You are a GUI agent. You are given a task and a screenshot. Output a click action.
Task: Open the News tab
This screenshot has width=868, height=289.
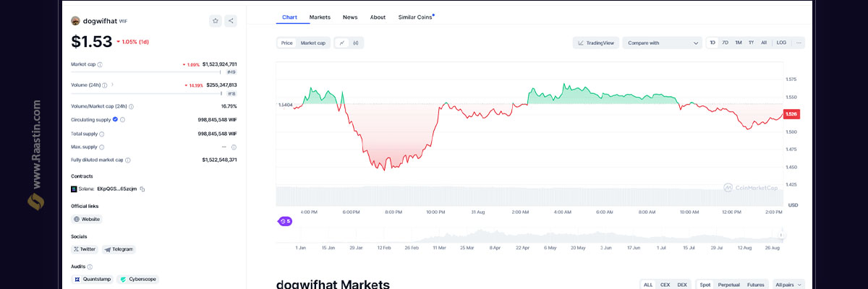pyautogui.click(x=350, y=17)
